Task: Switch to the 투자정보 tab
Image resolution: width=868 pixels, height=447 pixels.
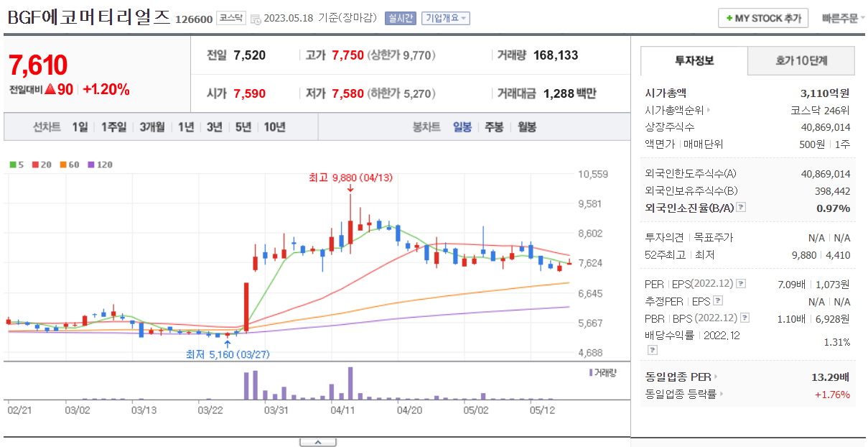Action: pos(694,60)
